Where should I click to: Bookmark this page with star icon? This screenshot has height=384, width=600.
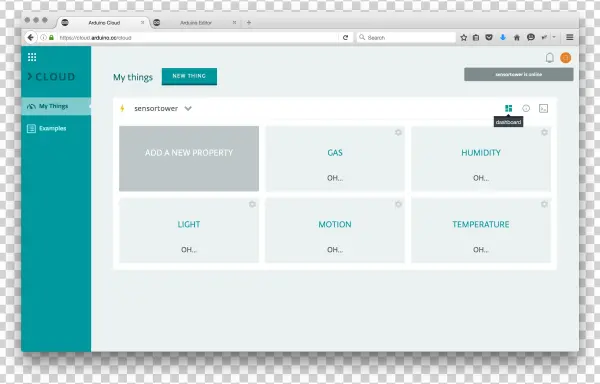point(463,37)
